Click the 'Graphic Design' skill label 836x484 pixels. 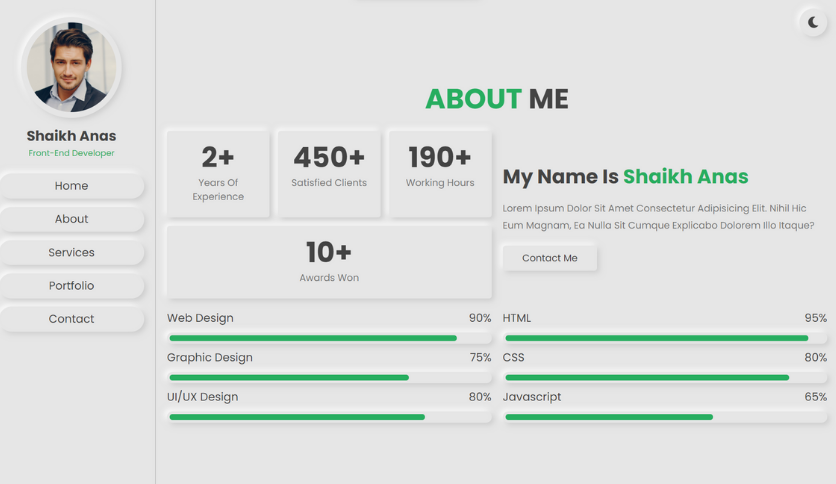click(210, 357)
